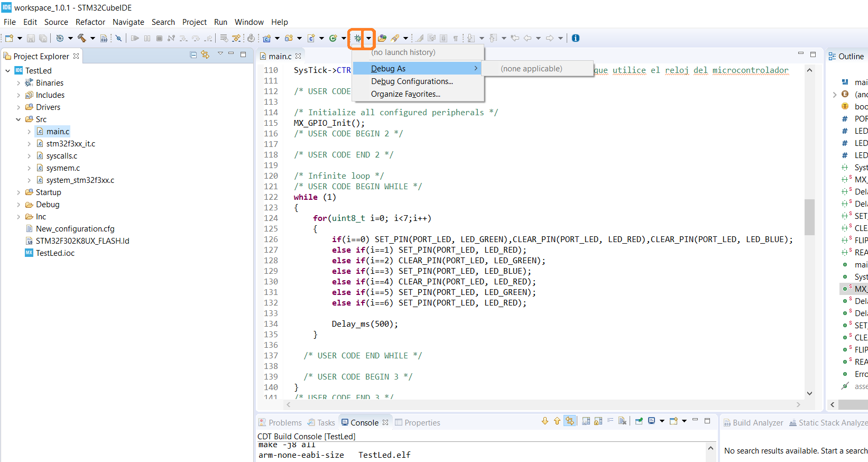The width and height of the screenshot is (868, 462).
Task: Select TestLed.ioc file
Action: pos(55,253)
